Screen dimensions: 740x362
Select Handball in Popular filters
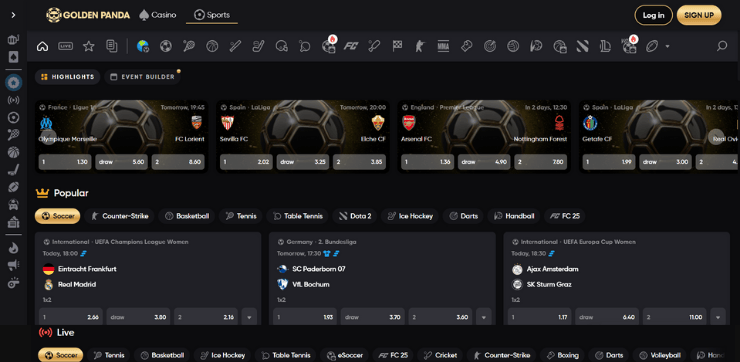coord(513,216)
